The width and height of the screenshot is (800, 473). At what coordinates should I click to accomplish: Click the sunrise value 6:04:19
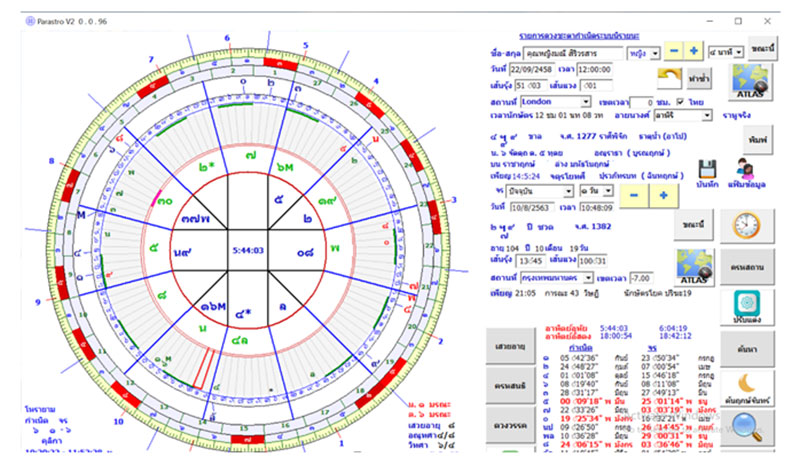click(x=673, y=328)
